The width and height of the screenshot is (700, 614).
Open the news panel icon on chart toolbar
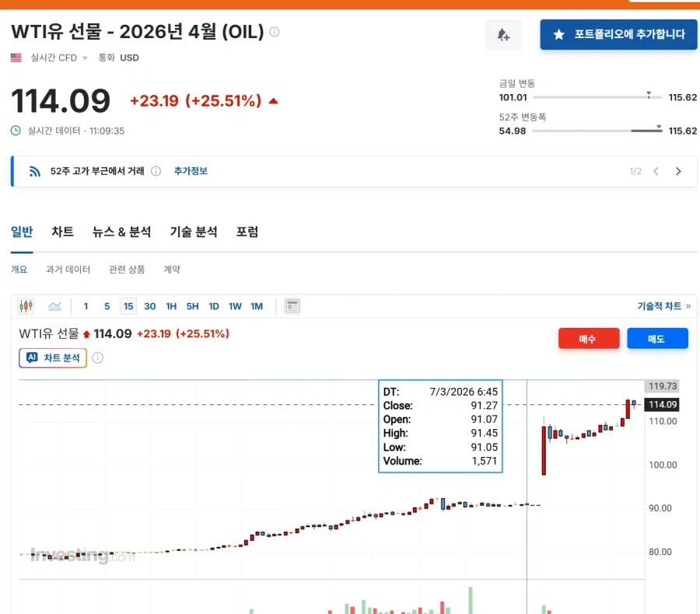click(292, 306)
